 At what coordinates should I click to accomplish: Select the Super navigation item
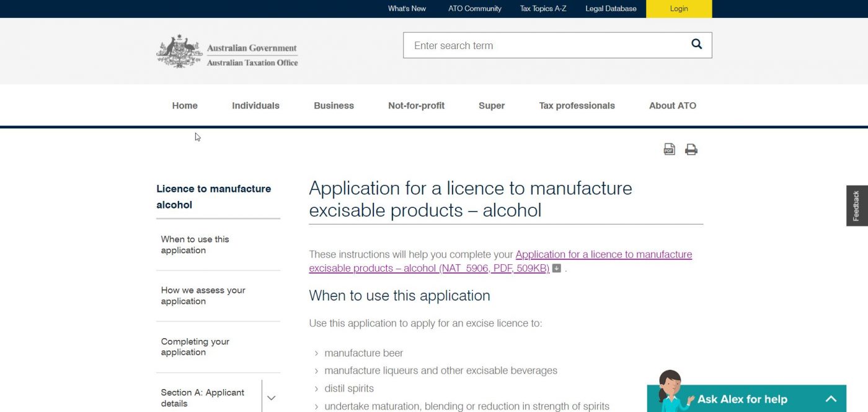coord(492,105)
